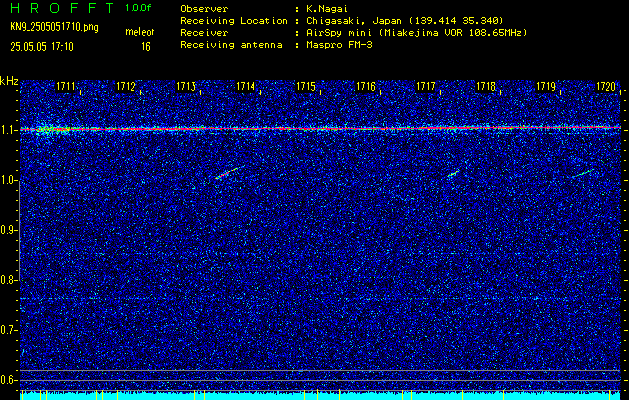Click the 1.0 frequency axis label
629x400 pixels.
pos(9,180)
